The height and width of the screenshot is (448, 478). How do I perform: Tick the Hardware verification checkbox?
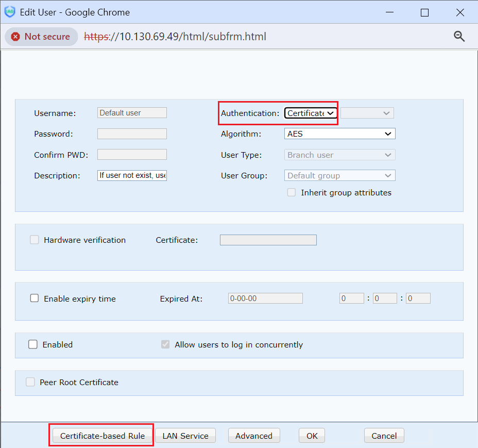pos(35,240)
